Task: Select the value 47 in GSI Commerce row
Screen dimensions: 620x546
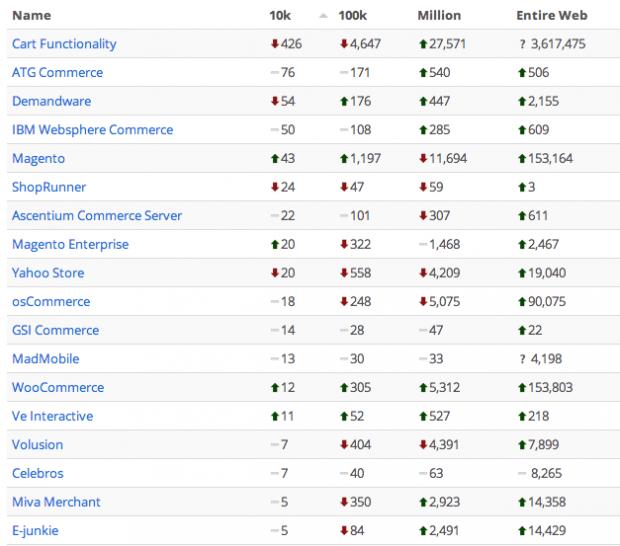Action: click(436, 330)
